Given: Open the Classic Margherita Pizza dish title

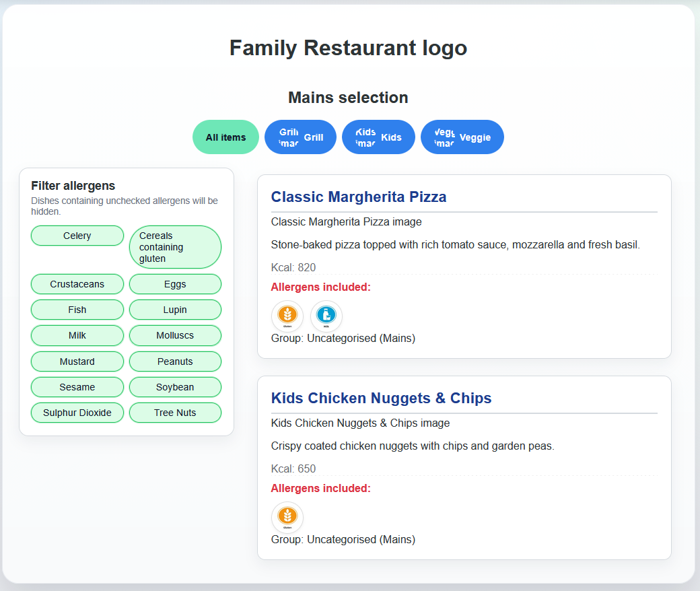Looking at the screenshot, I should [359, 197].
